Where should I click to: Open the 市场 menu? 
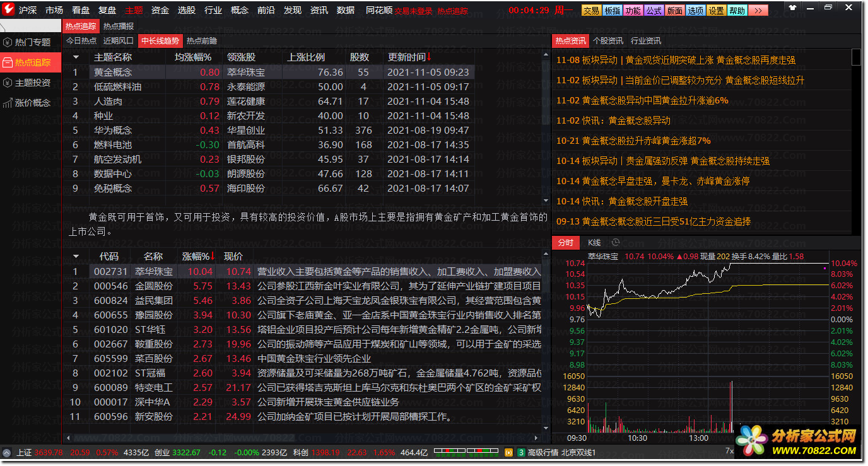pyautogui.click(x=54, y=10)
